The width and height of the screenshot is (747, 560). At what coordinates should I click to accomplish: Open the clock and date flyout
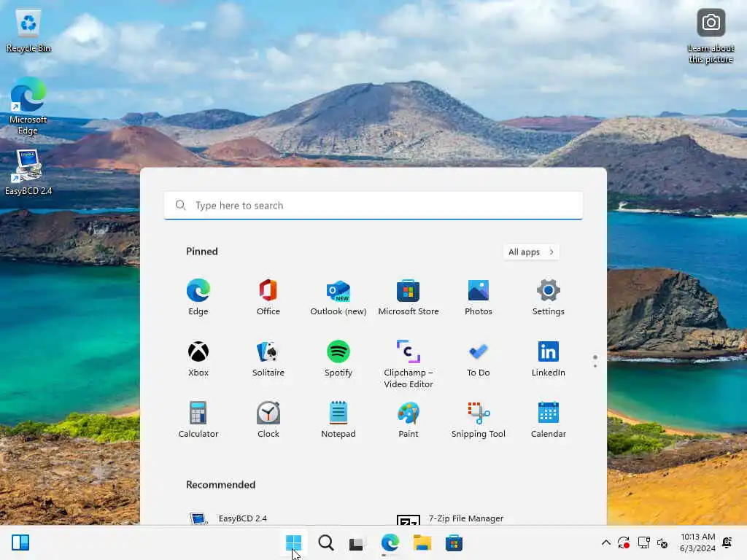tap(698, 542)
